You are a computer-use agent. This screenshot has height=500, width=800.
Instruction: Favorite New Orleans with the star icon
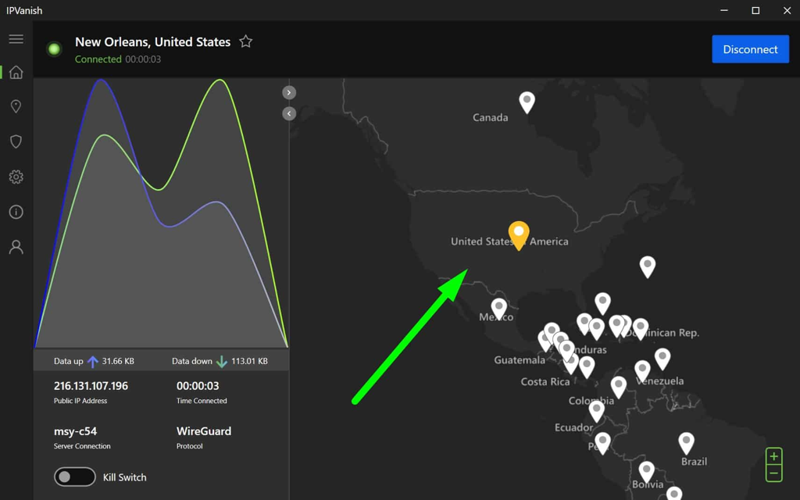246,42
